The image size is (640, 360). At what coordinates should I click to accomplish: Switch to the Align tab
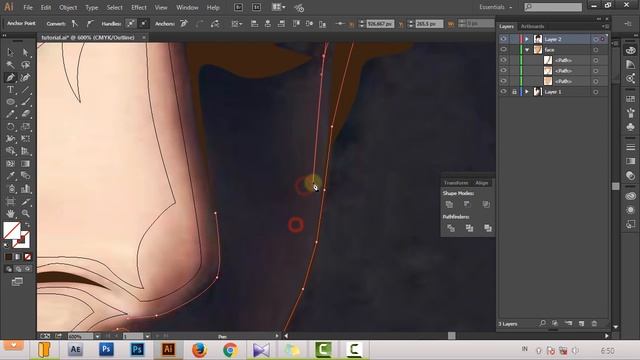(x=482, y=183)
